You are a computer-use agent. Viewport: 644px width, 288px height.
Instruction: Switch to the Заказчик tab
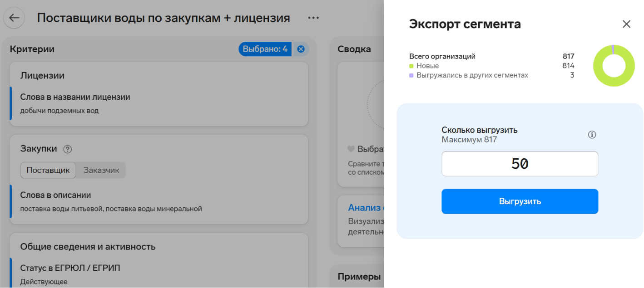[101, 170]
